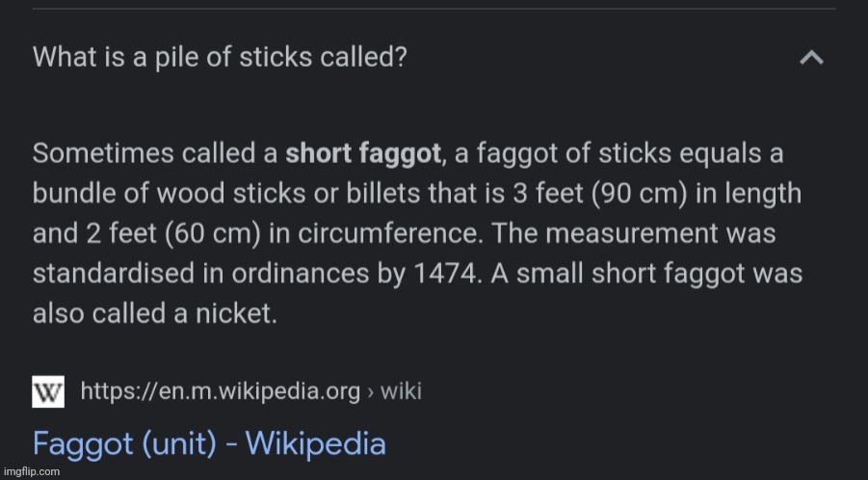The height and width of the screenshot is (480, 868).
Task: Click the imgflip.com watermark
Action: (x=31, y=471)
